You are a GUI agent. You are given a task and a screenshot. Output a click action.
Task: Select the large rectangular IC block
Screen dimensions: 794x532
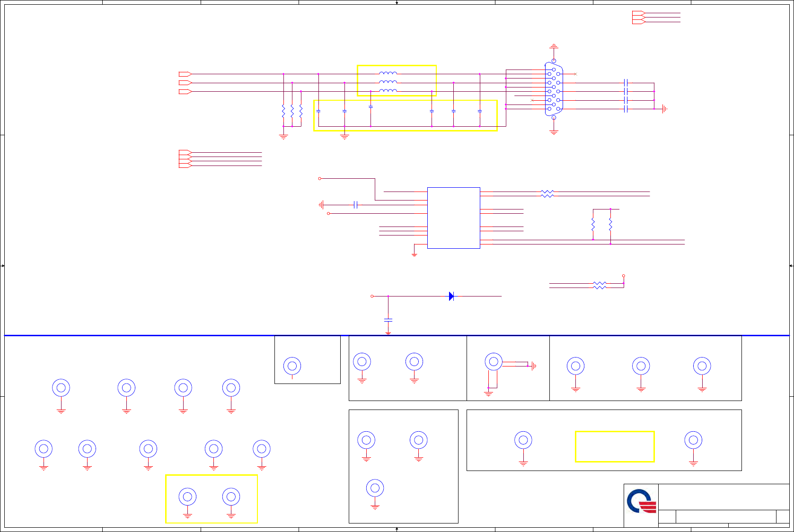tap(454, 218)
